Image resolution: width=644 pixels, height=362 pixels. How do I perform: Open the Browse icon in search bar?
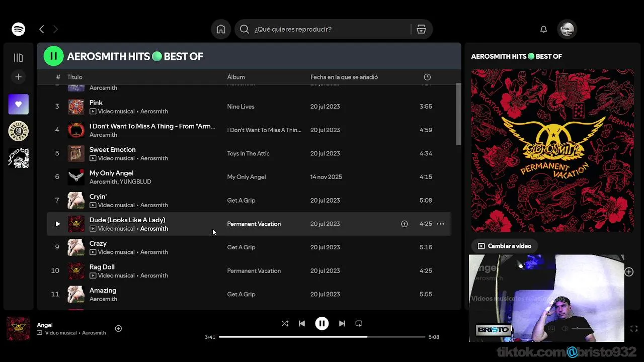[x=421, y=29]
